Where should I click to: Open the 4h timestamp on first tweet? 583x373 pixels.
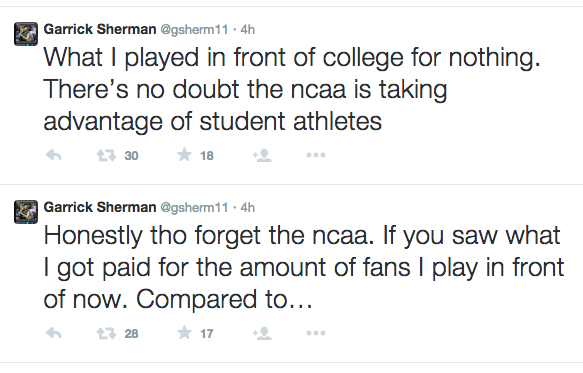pos(248,29)
